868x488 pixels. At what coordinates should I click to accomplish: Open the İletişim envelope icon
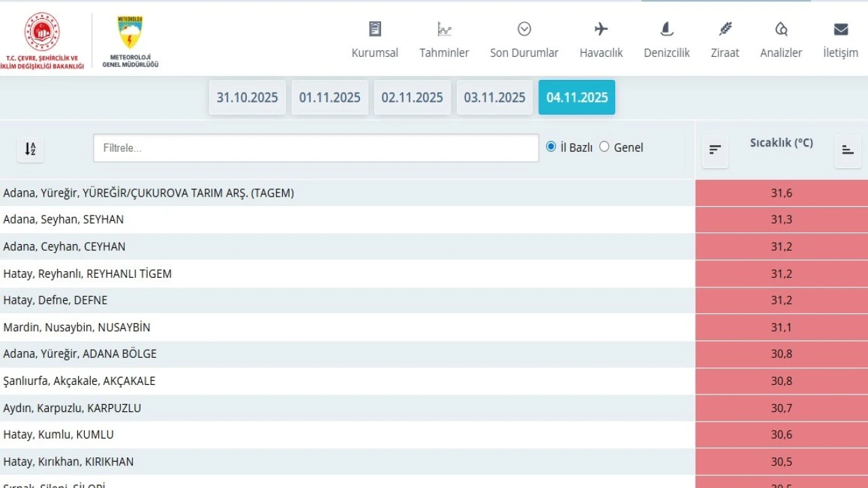840,29
